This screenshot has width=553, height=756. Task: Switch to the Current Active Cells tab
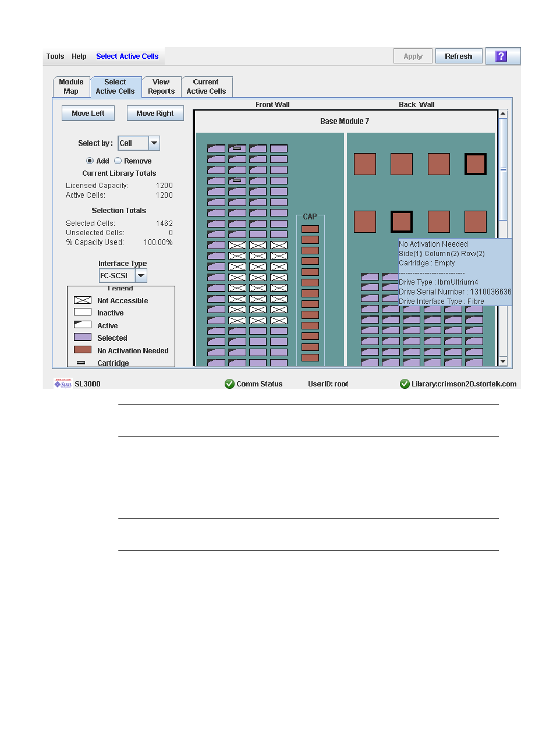coord(206,87)
